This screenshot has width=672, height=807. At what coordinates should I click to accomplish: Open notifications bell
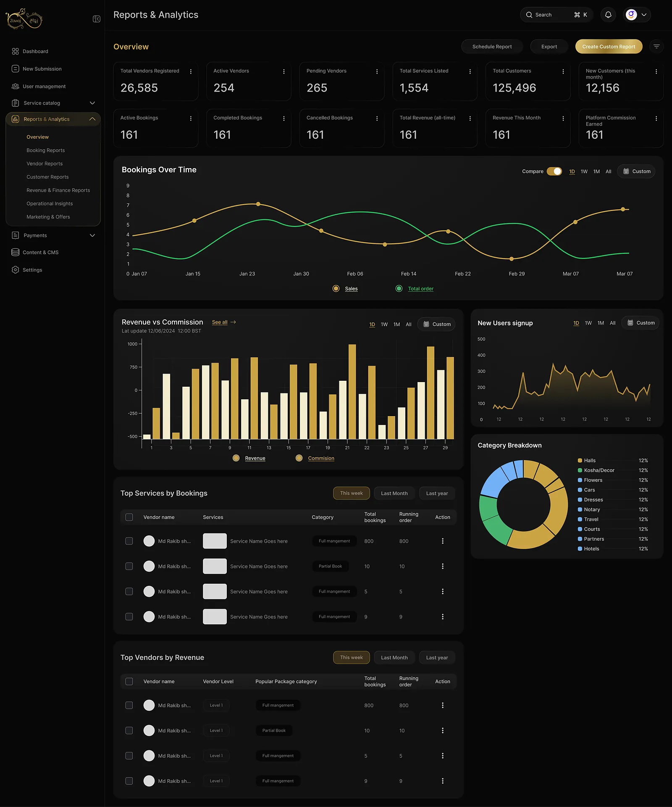(608, 15)
